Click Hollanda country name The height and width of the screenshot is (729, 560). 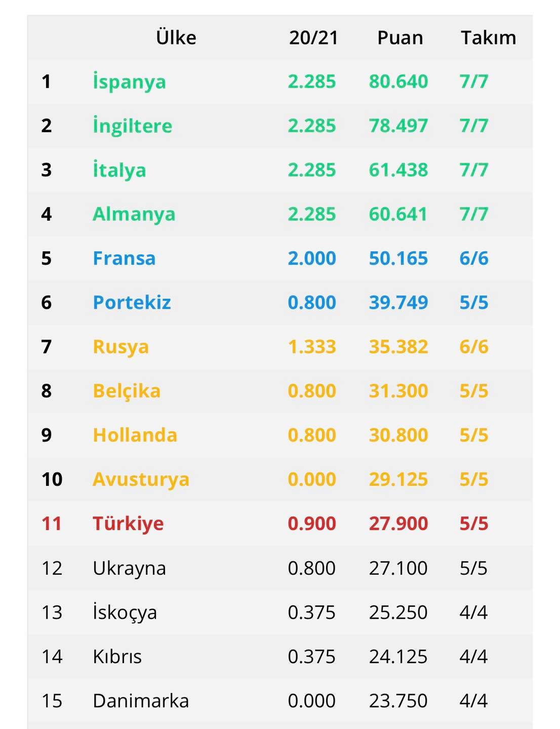(135, 435)
